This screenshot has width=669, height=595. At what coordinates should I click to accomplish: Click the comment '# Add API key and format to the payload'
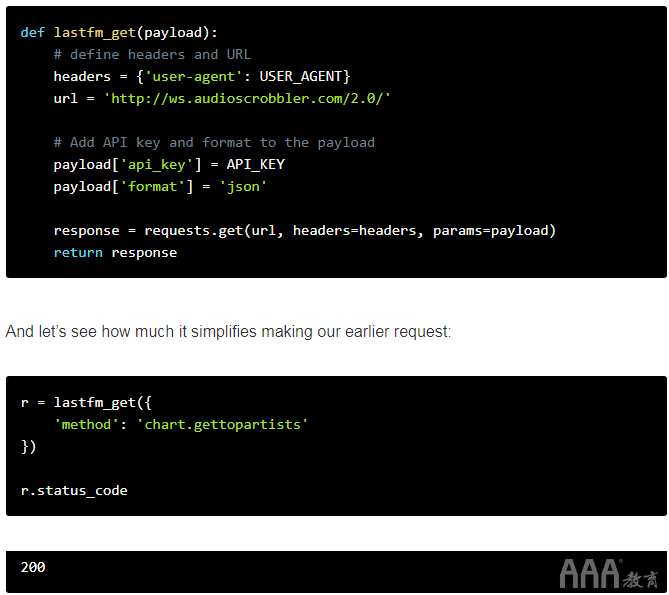point(214,142)
